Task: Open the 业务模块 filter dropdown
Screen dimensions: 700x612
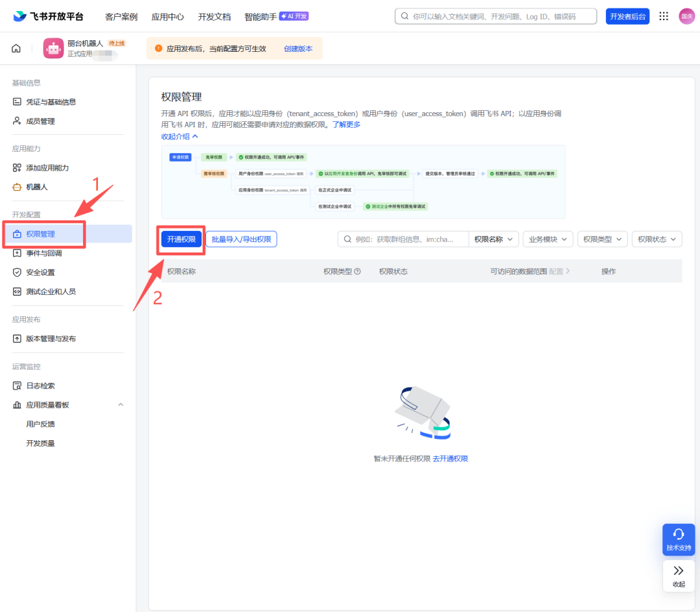Action: pyautogui.click(x=548, y=239)
